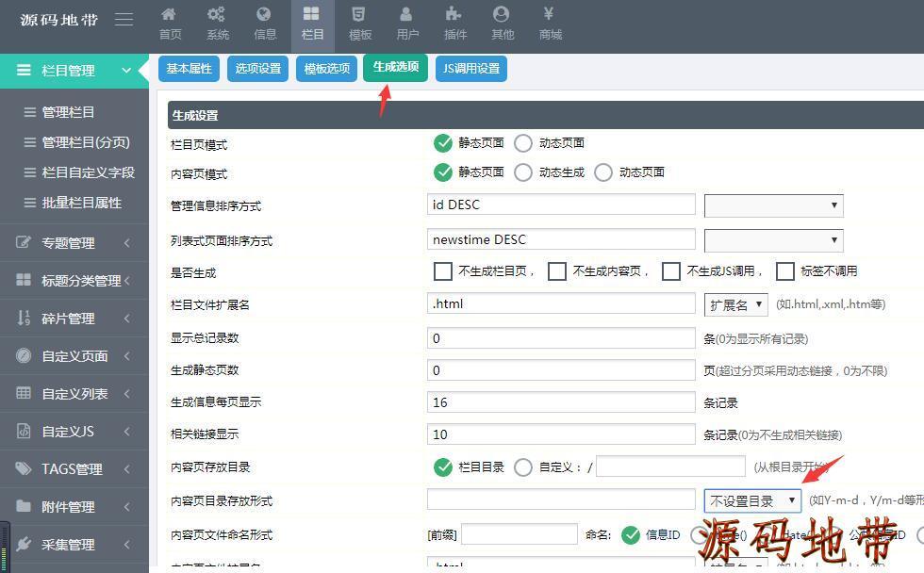Check the 不生成JS调用 checkbox

pos(671,270)
